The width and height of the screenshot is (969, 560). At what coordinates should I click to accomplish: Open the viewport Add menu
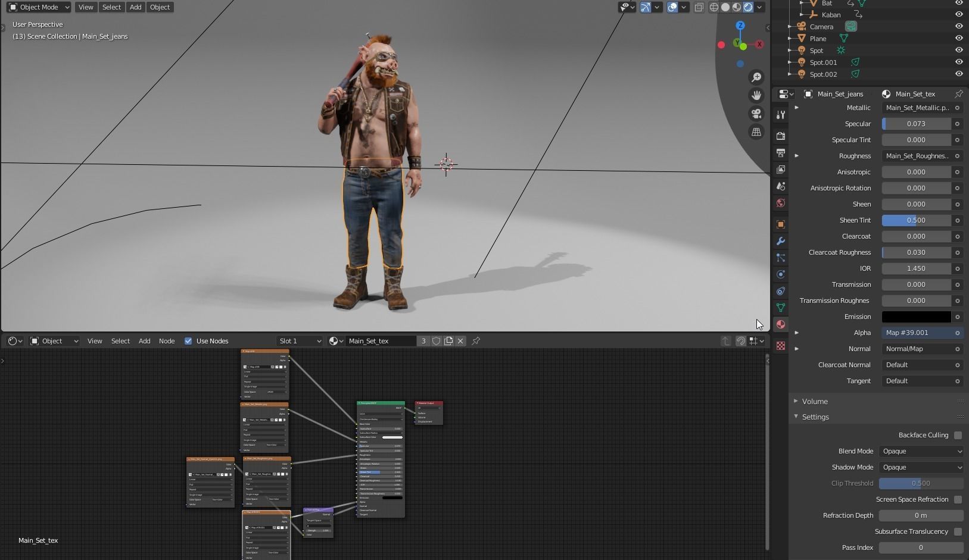pos(136,7)
